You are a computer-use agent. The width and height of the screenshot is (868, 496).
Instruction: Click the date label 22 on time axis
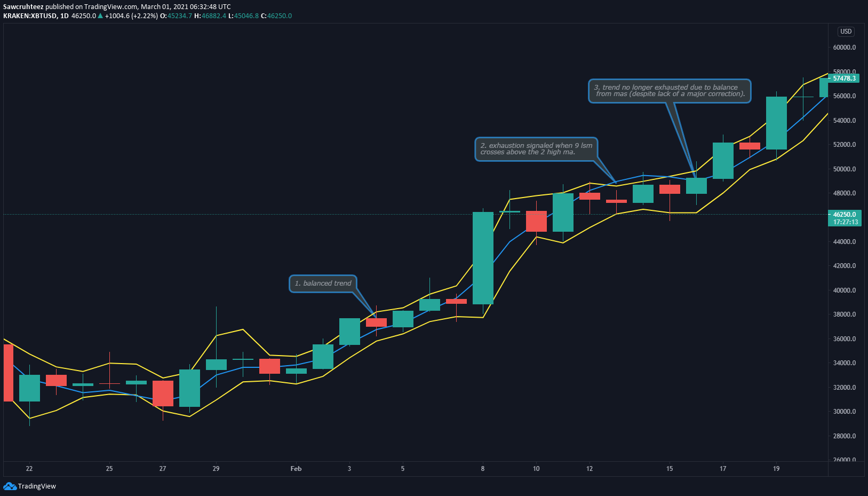(x=29, y=469)
